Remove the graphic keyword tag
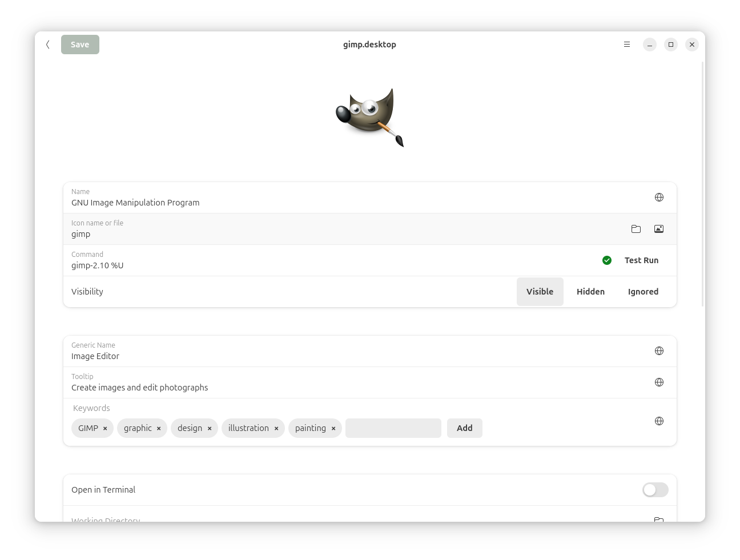The image size is (740, 560). click(x=159, y=428)
